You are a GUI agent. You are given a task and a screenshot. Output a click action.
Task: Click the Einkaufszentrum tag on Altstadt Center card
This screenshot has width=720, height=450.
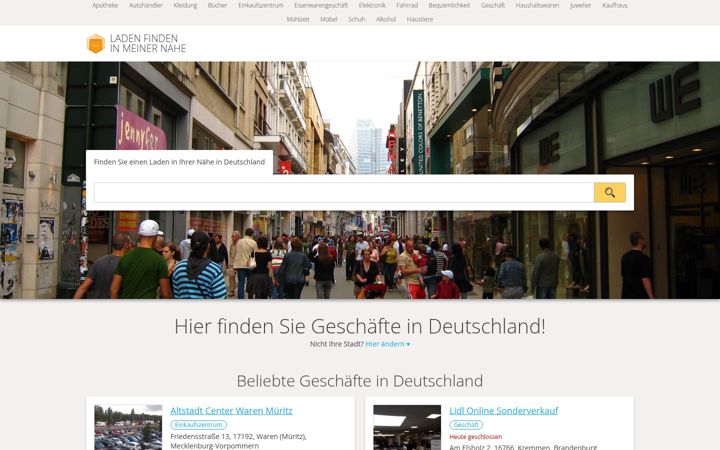click(x=198, y=425)
